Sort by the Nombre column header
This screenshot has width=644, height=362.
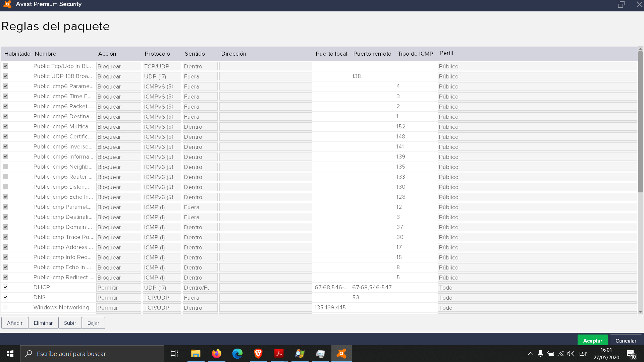coord(45,54)
